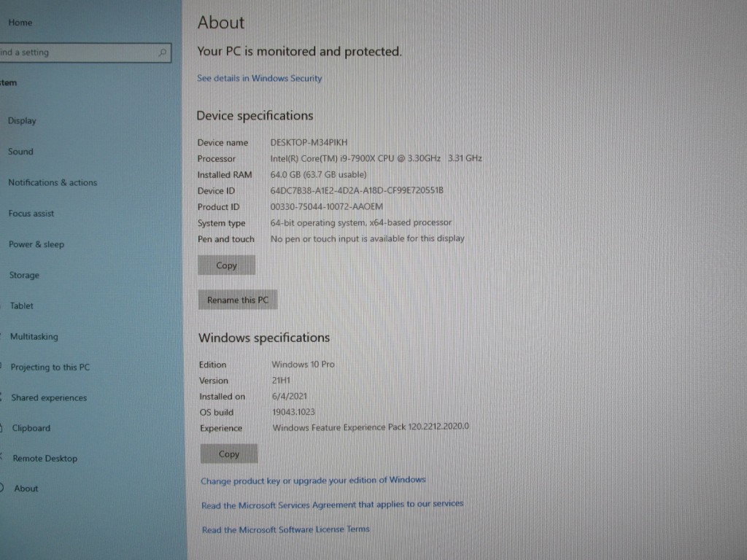Open See details in Windows Security
The image size is (747, 560).
pos(260,78)
